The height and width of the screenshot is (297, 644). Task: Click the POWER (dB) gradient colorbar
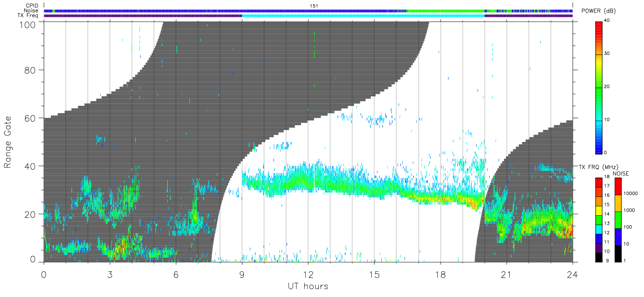[x=598, y=87]
